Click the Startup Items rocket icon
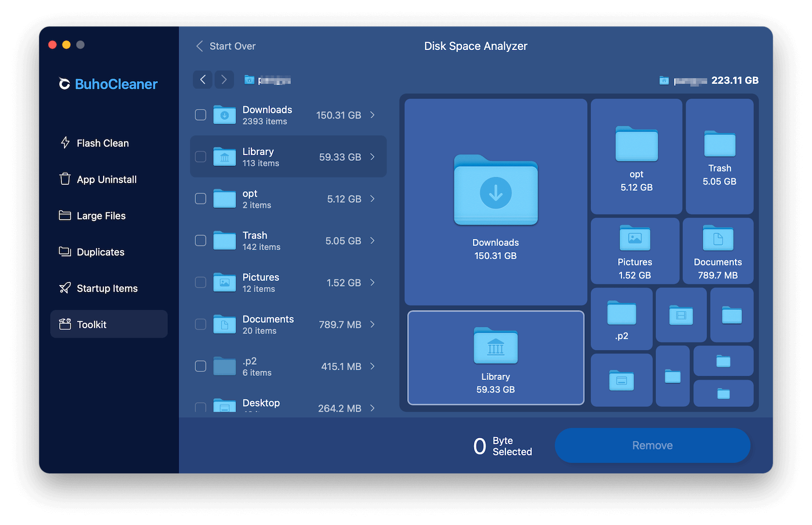The image size is (812, 525). (65, 288)
